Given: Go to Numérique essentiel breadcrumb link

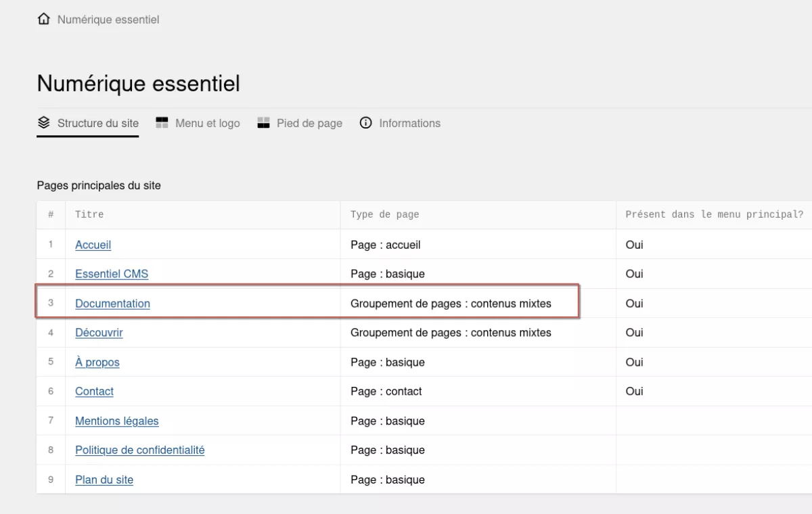Looking at the screenshot, I should [x=108, y=20].
